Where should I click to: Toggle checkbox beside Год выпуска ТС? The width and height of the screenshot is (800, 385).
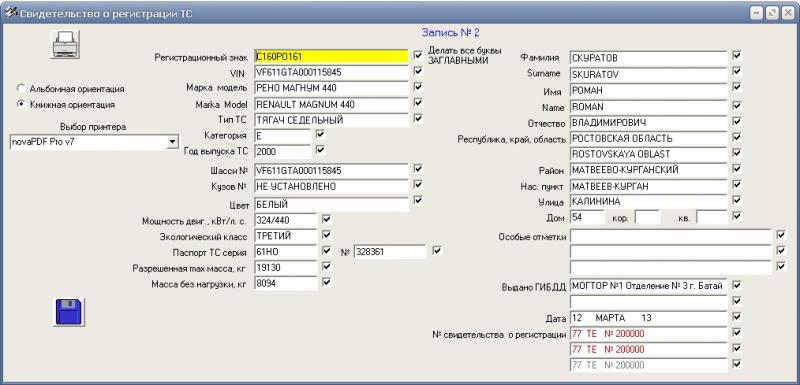(x=320, y=150)
